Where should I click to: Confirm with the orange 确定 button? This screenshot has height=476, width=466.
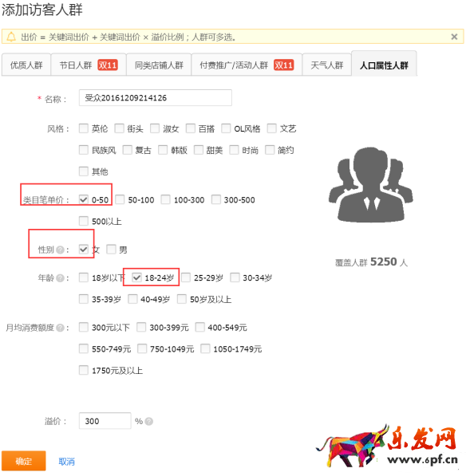[x=24, y=461]
